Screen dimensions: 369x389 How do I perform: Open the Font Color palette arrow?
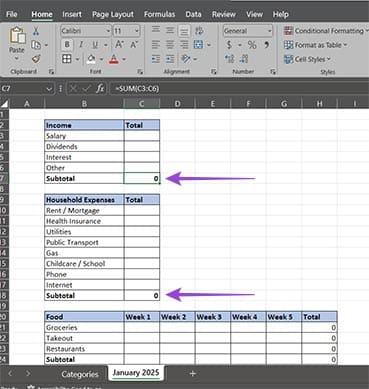(124, 59)
